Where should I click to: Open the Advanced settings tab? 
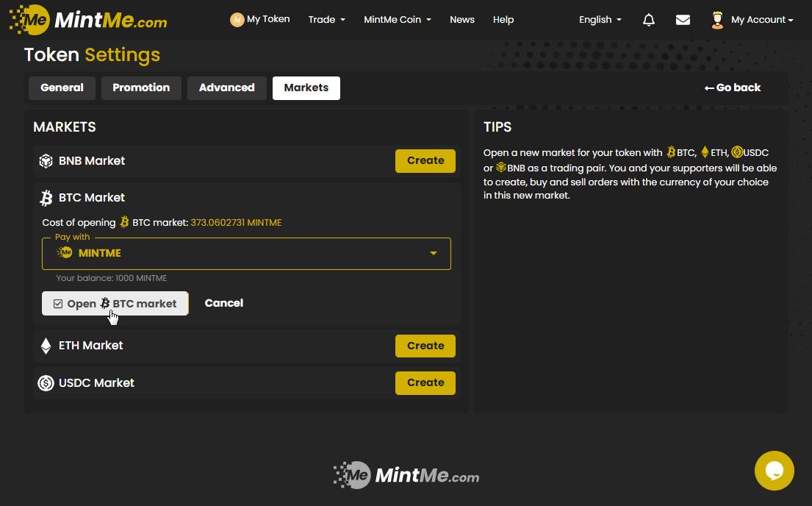click(x=226, y=88)
